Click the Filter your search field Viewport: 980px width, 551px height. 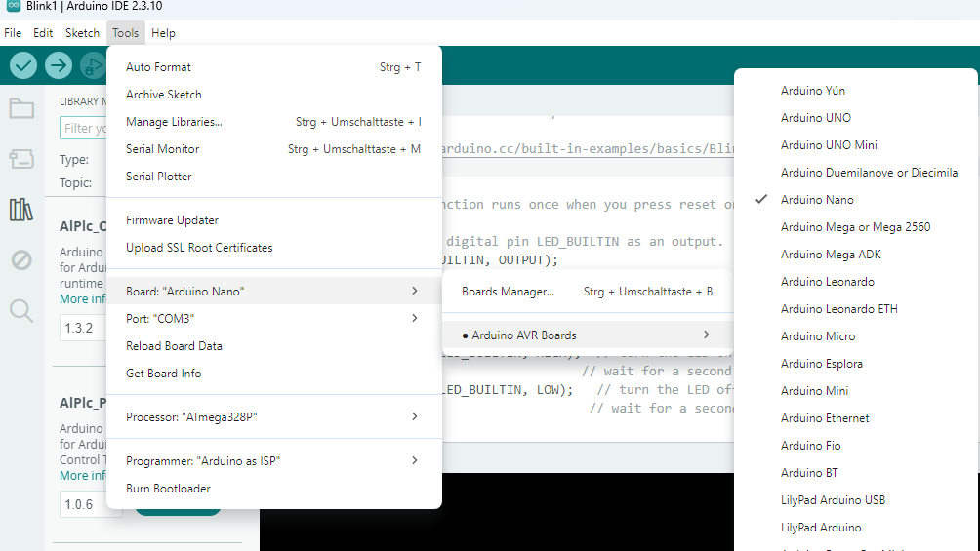pos(84,128)
